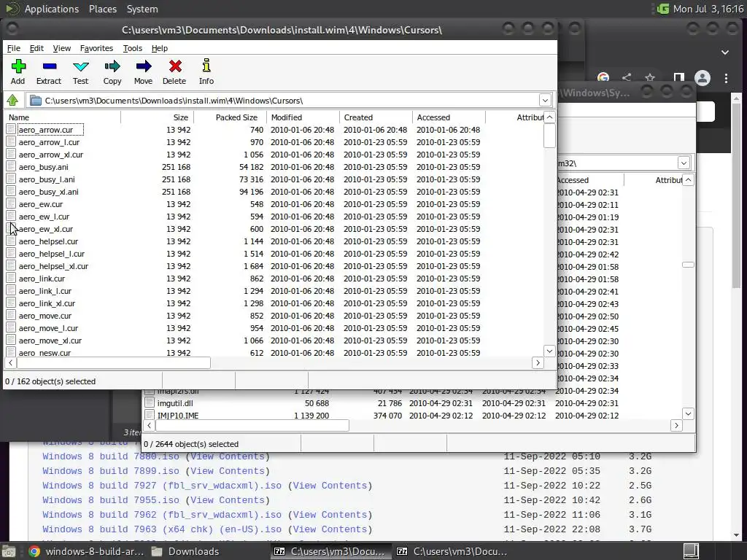Viewport: 747px width, 560px height.
Task: Click the Delete toolbar icon
Action: [175, 66]
